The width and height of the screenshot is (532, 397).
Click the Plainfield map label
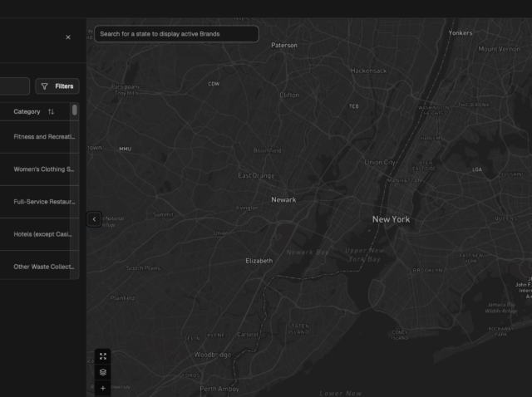pyautogui.click(x=122, y=297)
